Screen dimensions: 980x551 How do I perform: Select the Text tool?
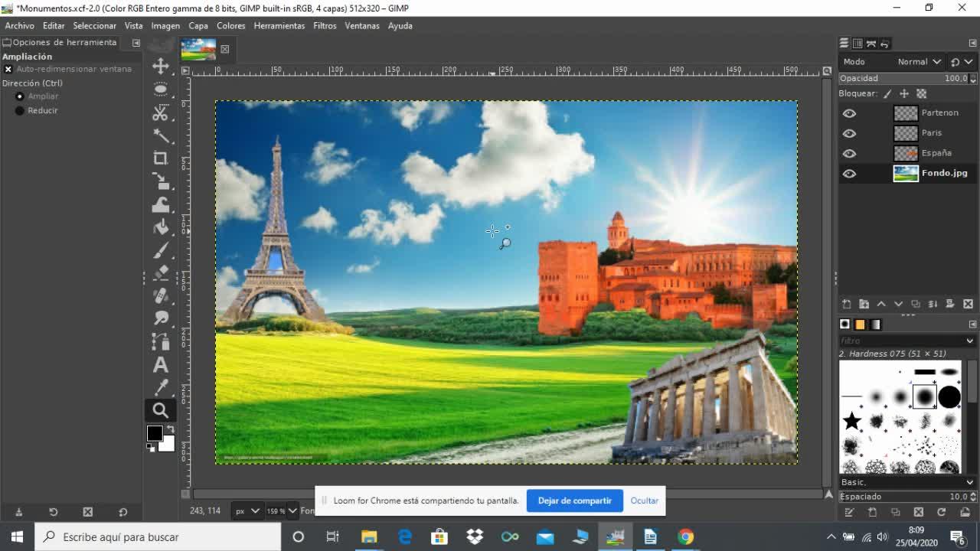[x=161, y=365]
